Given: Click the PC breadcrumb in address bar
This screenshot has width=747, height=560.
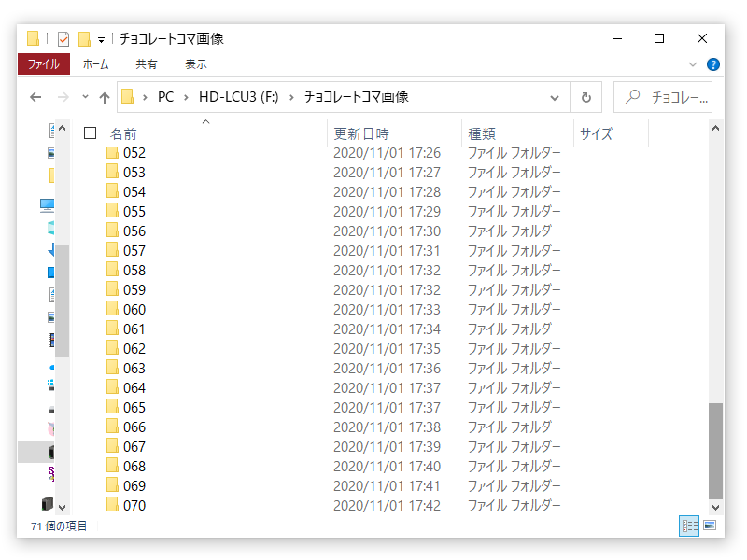Looking at the screenshot, I should pyautogui.click(x=165, y=97).
